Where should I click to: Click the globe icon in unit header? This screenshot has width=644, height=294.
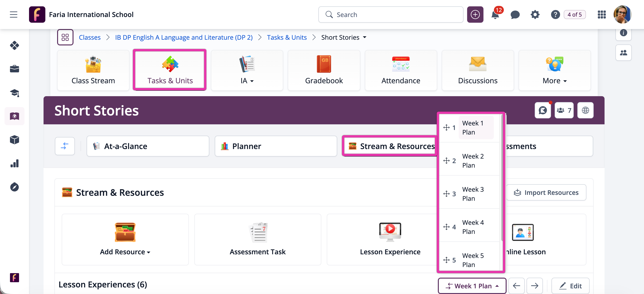tap(585, 110)
